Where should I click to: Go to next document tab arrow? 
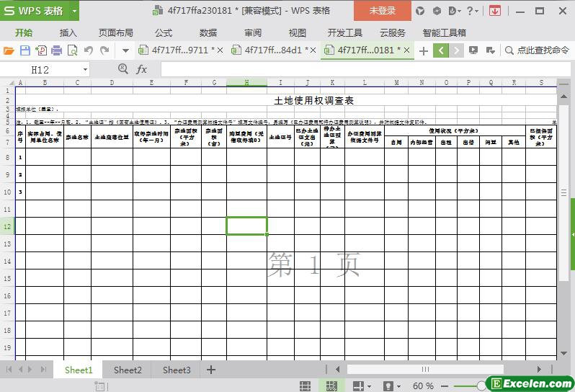point(457,50)
